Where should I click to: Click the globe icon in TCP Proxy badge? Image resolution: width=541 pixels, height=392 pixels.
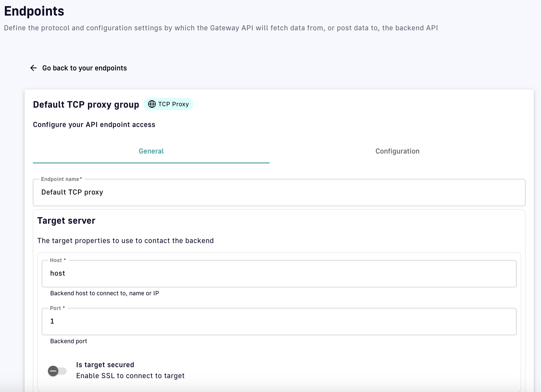(152, 104)
